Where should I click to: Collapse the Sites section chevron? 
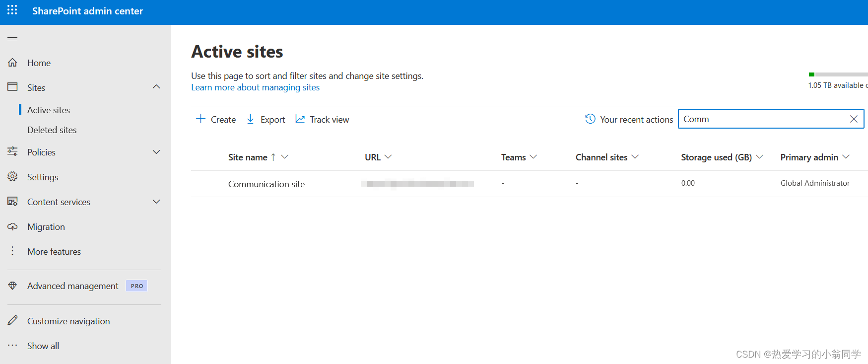[x=156, y=87]
